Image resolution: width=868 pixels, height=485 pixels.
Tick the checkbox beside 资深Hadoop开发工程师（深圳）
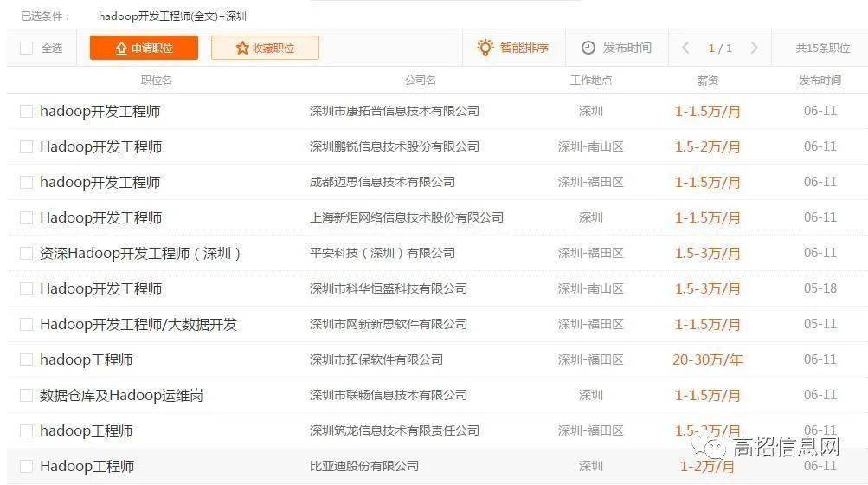(x=26, y=253)
